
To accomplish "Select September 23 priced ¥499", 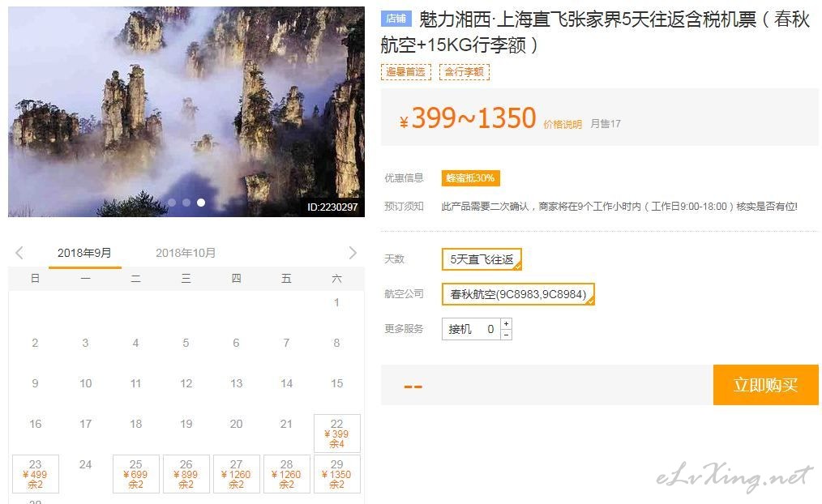I will click(36, 474).
